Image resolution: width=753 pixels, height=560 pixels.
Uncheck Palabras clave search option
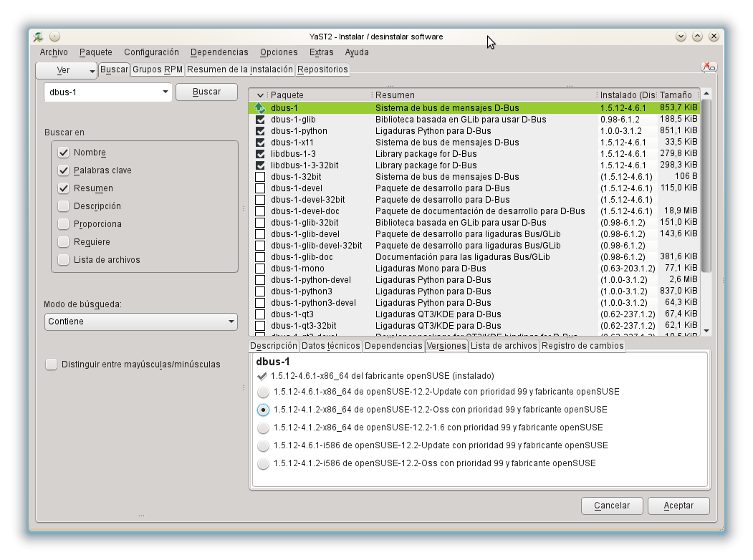[x=63, y=170]
